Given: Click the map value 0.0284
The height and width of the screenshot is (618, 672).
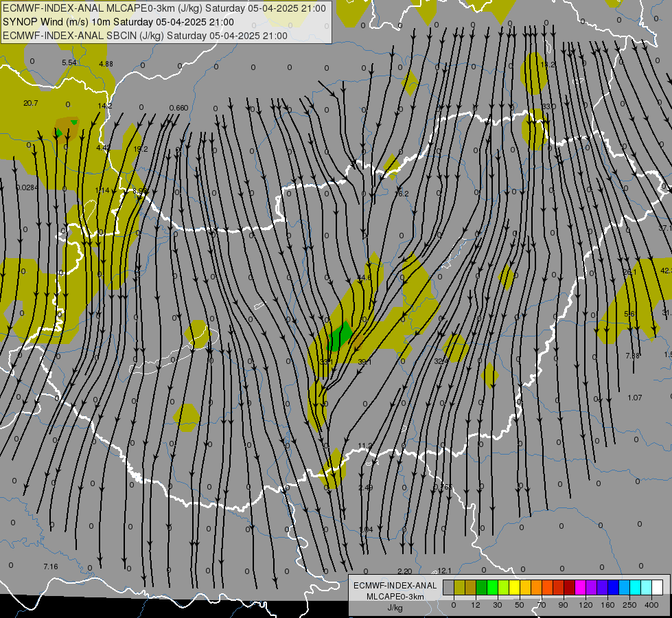Looking at the screenshot, I should pos(27,187).
